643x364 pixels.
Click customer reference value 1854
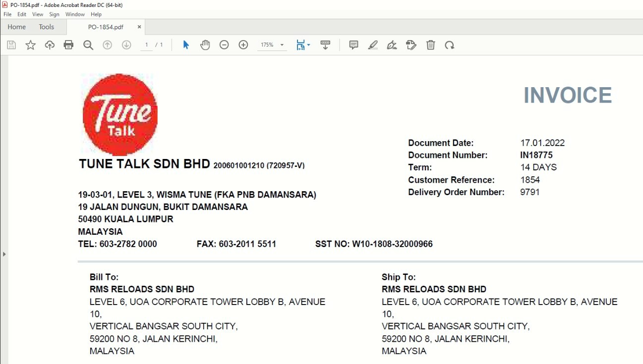[x=530, y=180]
